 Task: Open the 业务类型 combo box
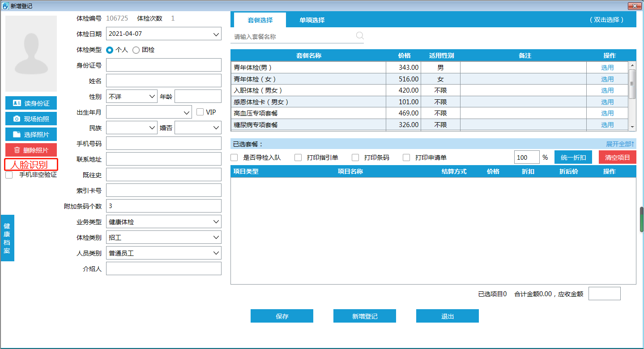(x=216, y=222)
